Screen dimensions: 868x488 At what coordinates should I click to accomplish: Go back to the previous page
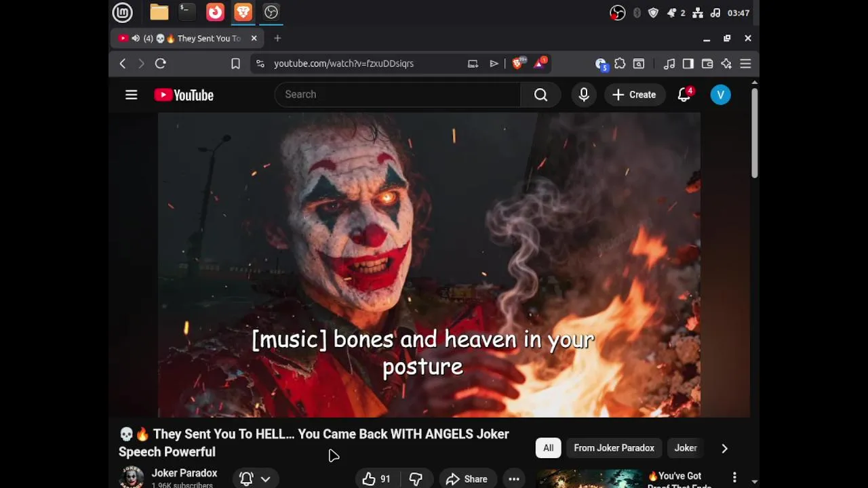tap(123, 64)
